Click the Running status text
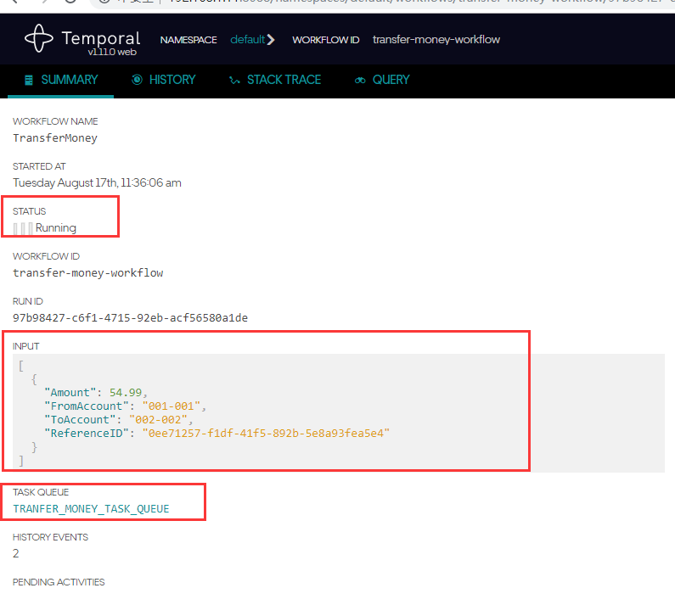The height and width of the screenshot is (616, 675). [x=56, y=227]
